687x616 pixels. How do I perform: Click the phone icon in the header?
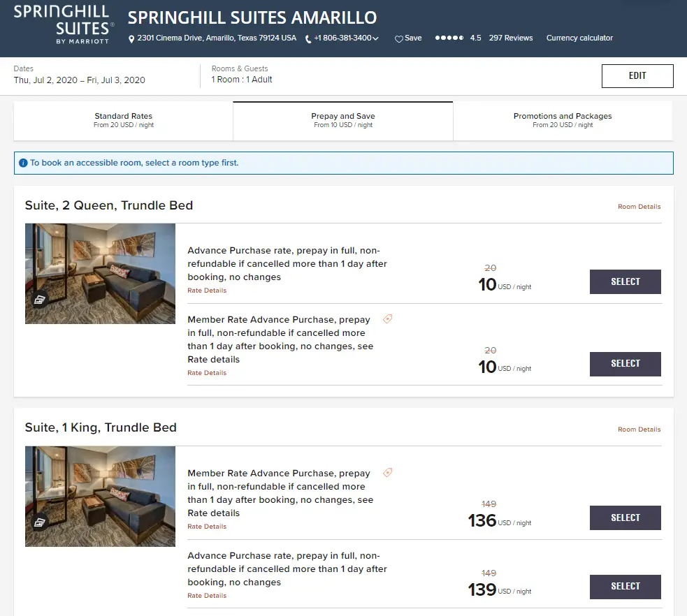click(308, 39)
